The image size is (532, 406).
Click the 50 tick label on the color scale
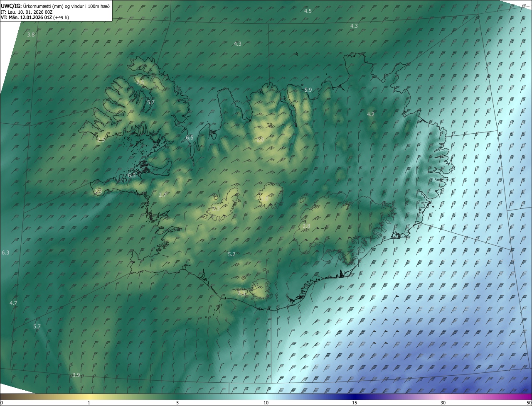pos(529,403)
